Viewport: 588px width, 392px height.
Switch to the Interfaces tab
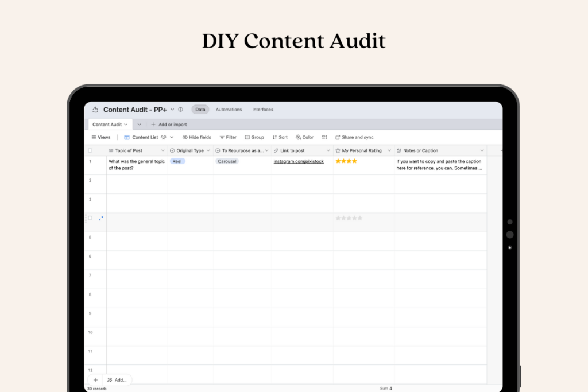click(263, 110)
